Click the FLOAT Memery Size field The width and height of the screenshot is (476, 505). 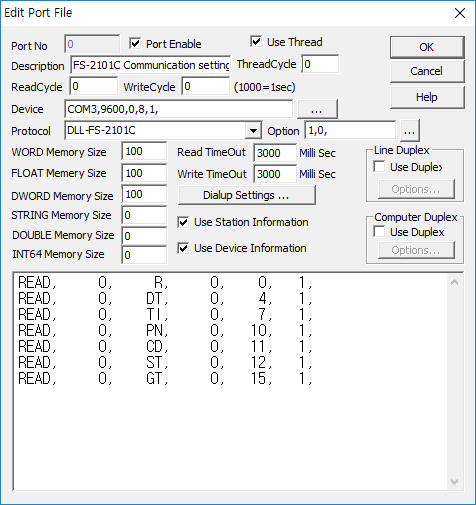click(144, 173)
